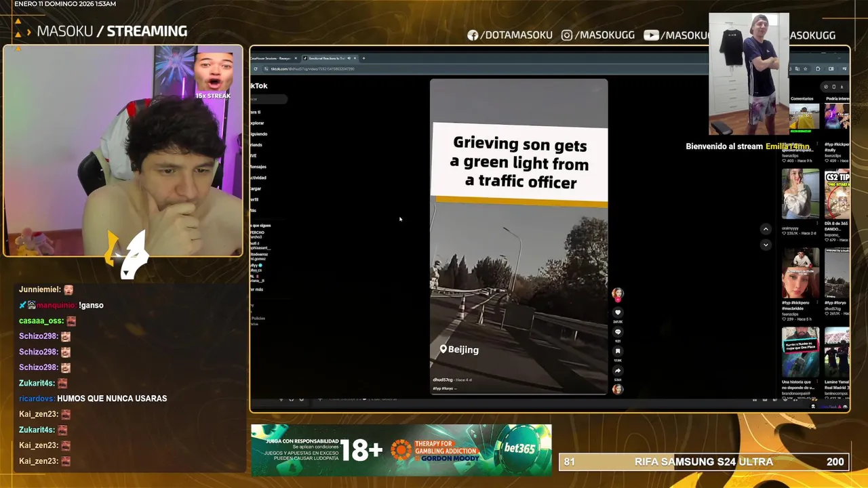Click the Junniemiel chat username
This screenshot has height=488, width=868.
coord(40,289)
